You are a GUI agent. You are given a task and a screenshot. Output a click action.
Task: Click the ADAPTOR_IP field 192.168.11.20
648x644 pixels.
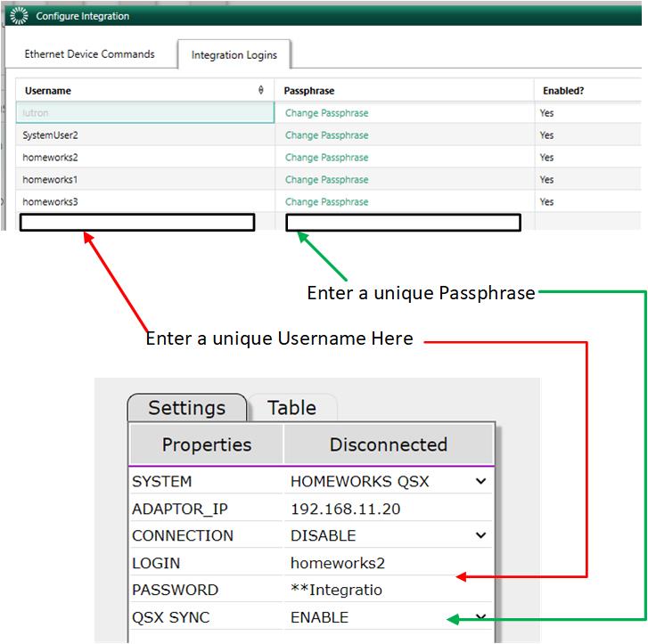[x=389, y=509]
